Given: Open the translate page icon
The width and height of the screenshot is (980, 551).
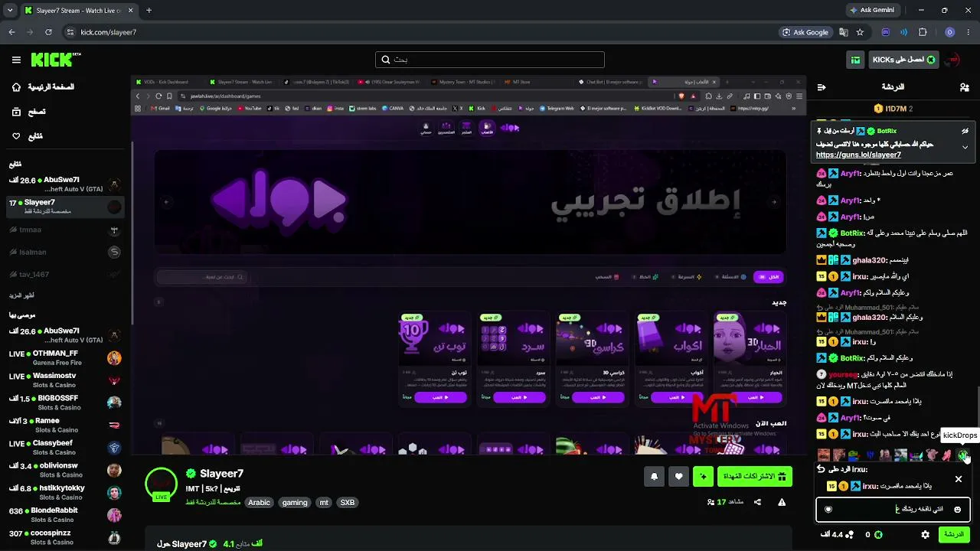Looking at the screenshot, I should pos(843,32).
